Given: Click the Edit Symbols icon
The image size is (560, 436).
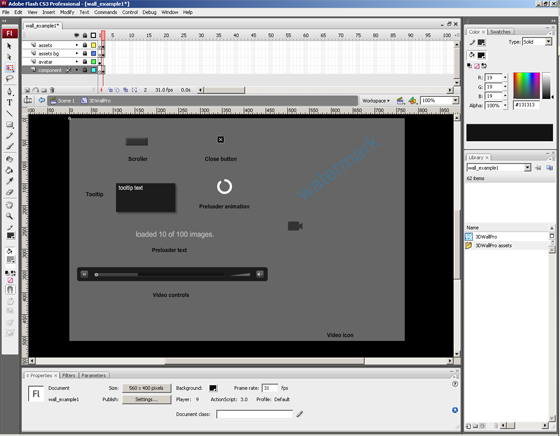Looking at the screenshot, I should (x=412, y=101).
